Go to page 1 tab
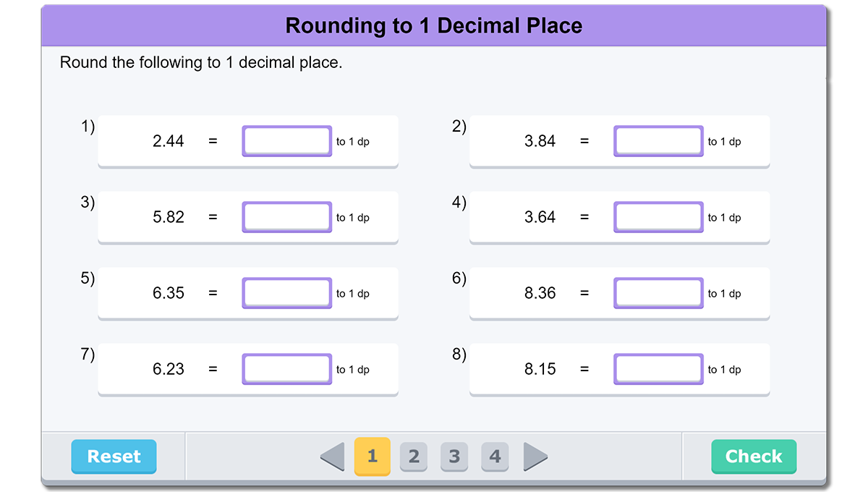 point(373,457)
